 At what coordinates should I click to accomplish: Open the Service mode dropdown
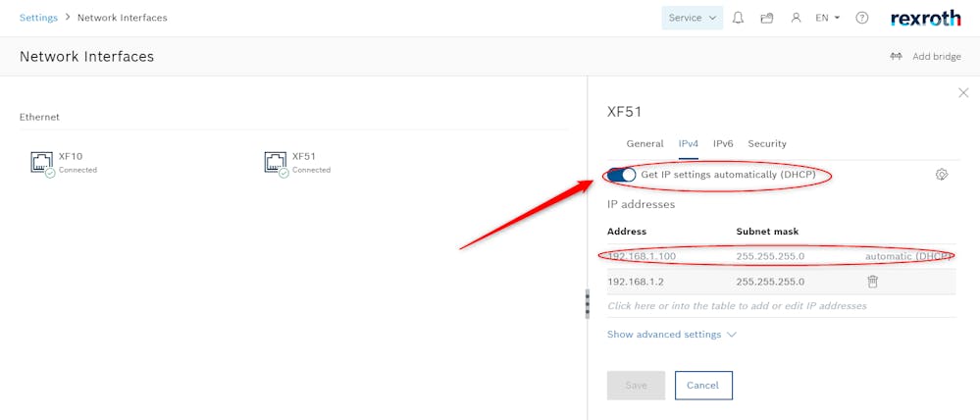(693, 18)
